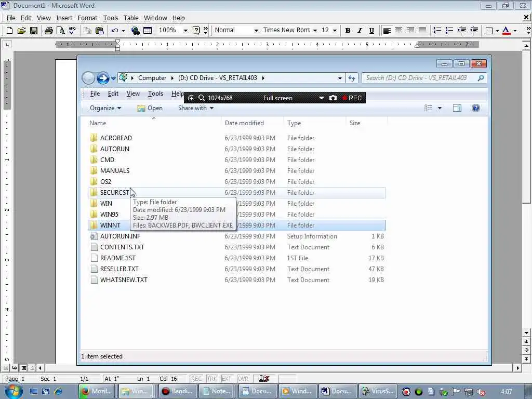Viewport: 532px width, 399px height.
Task: Click the Word Help question mark icon
Action: click(196, 31)
